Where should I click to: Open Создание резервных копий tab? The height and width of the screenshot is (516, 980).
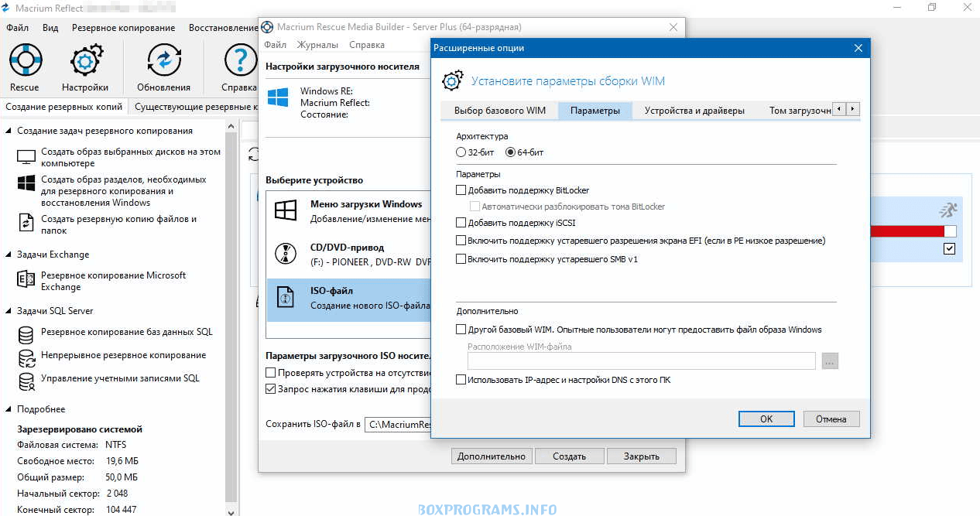[x=64, y=107]
